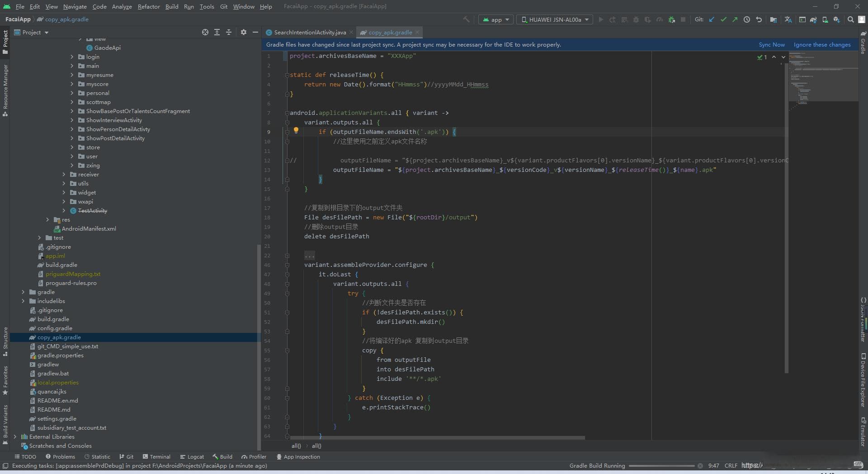
Task: Click the Search Everywhere magnifier icon
Action: coord(851,19)
